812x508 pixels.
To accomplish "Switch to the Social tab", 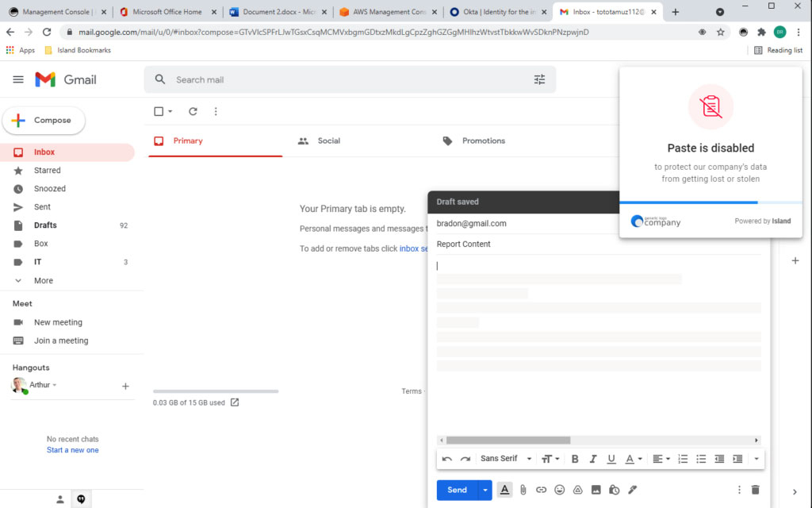I will pos(328,140).
